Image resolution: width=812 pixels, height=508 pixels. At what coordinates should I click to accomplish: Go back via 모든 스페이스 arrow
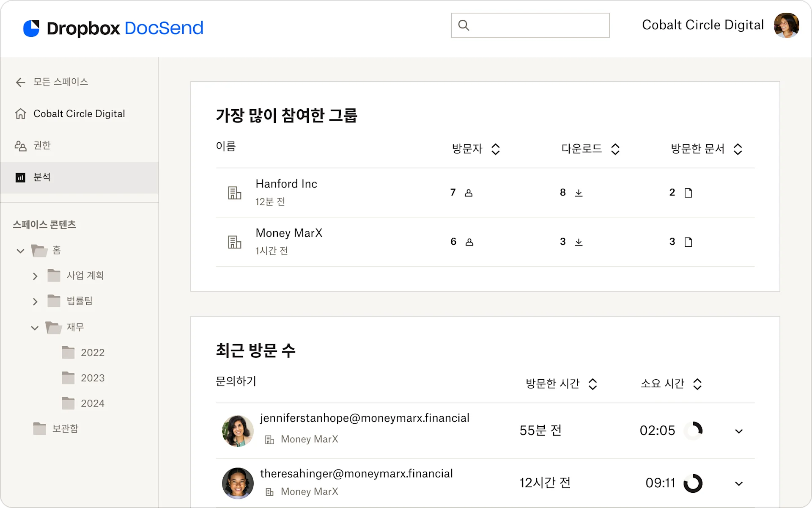point(21,82)
